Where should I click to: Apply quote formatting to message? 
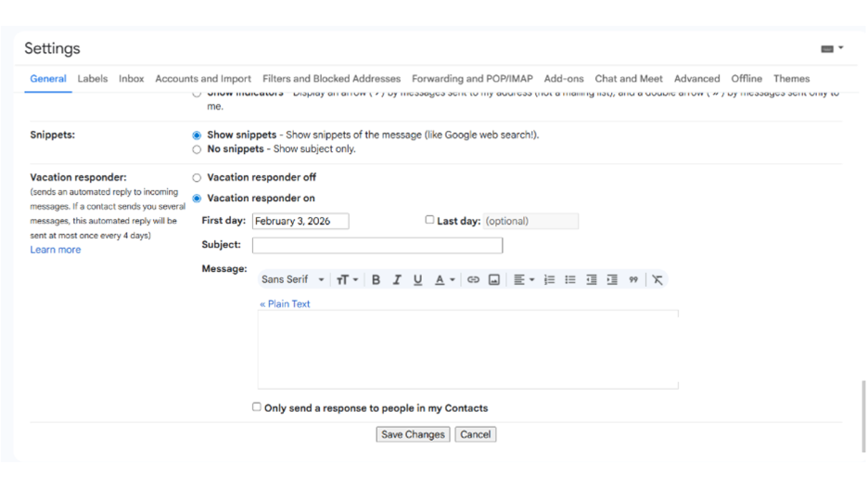coord(633,280)
